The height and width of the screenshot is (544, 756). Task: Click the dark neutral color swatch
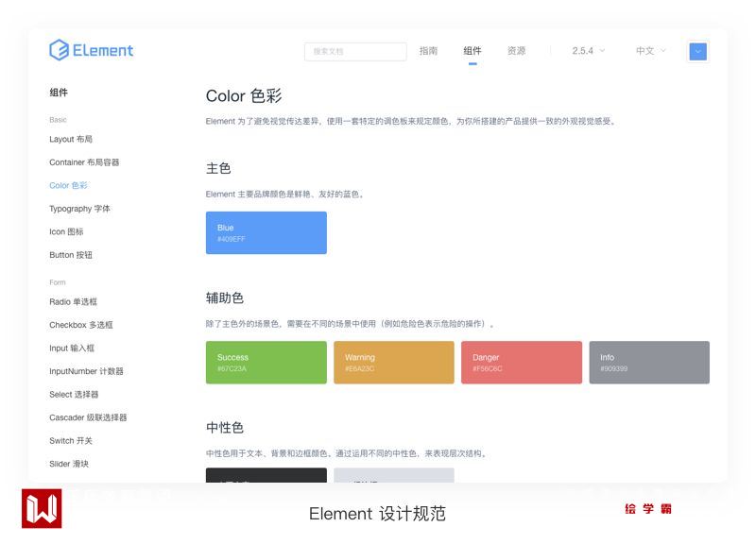(x=266, y=475)
